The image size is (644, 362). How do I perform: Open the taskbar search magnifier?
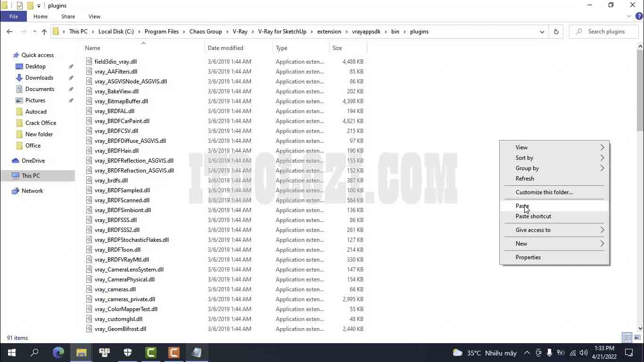point(35,353)
